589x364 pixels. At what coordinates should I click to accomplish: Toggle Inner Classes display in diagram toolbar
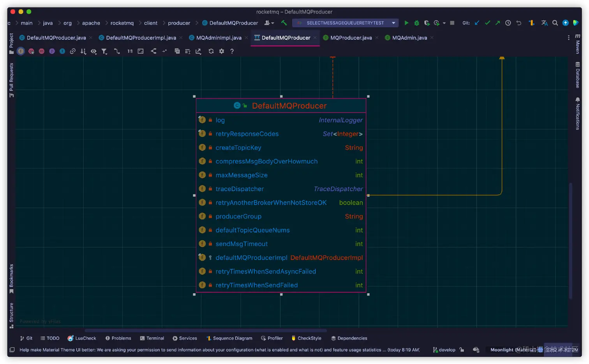(x=62, y=51)
